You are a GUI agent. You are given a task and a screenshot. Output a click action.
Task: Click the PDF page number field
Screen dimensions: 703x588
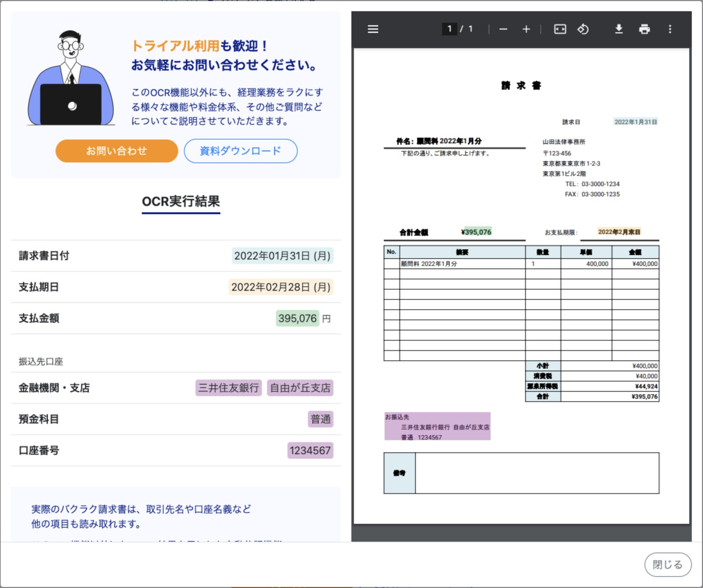449,29
